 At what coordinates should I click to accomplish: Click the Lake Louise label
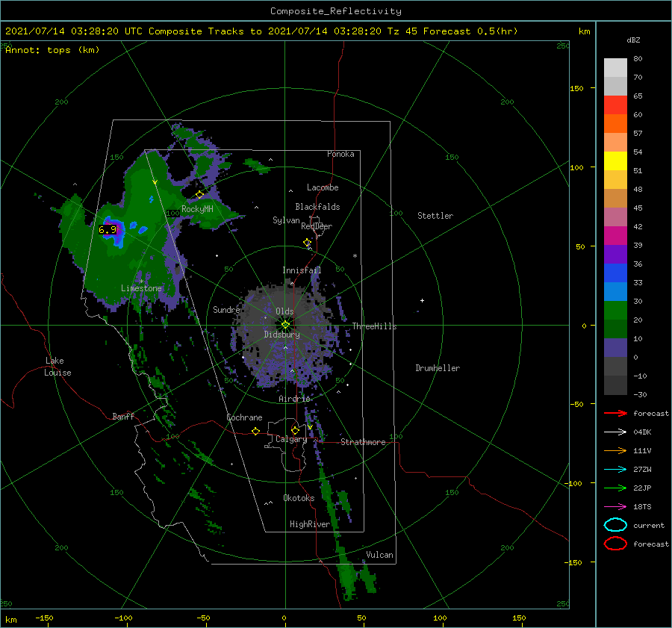(x=57, y=367)
